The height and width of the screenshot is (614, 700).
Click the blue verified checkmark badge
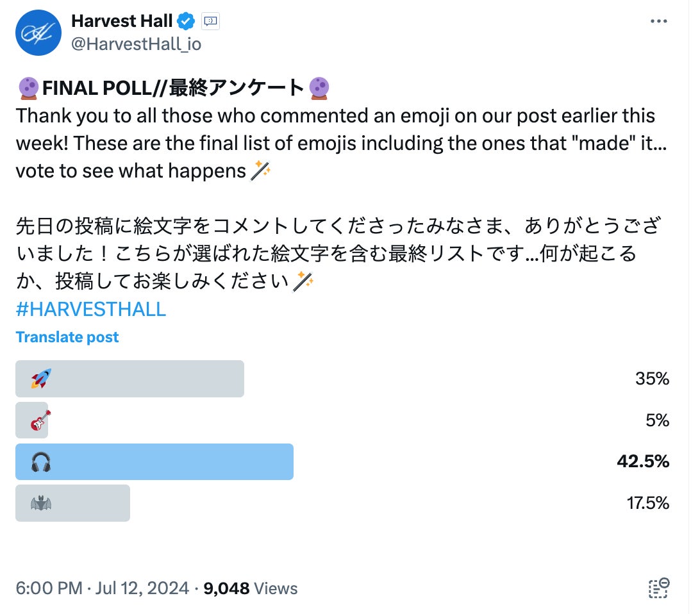(x=187, y=21)
